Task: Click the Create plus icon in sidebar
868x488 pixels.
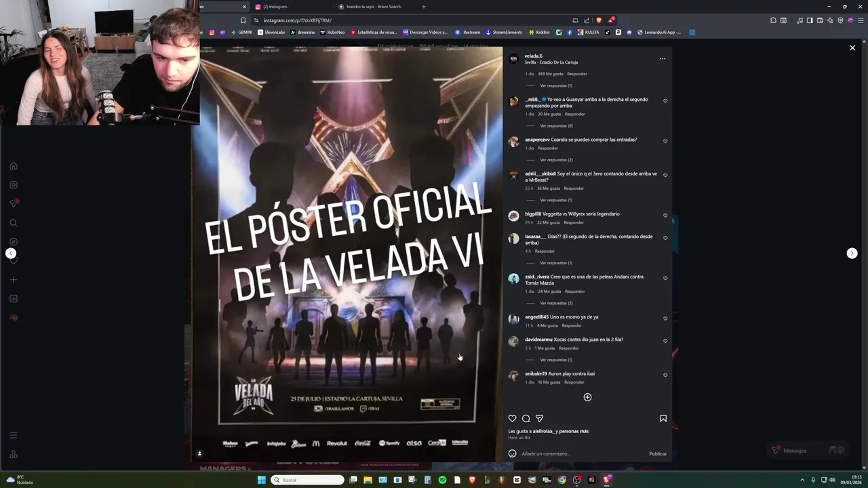Action: (14, 279)
